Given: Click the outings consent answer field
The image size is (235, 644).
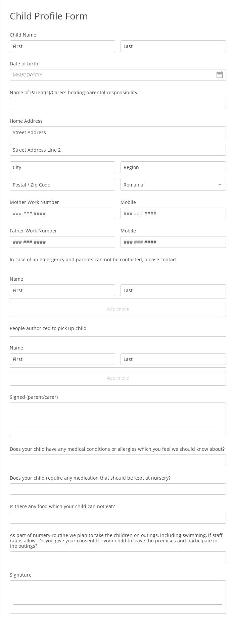Looking at the screenshot, I should tap(117, 557).
